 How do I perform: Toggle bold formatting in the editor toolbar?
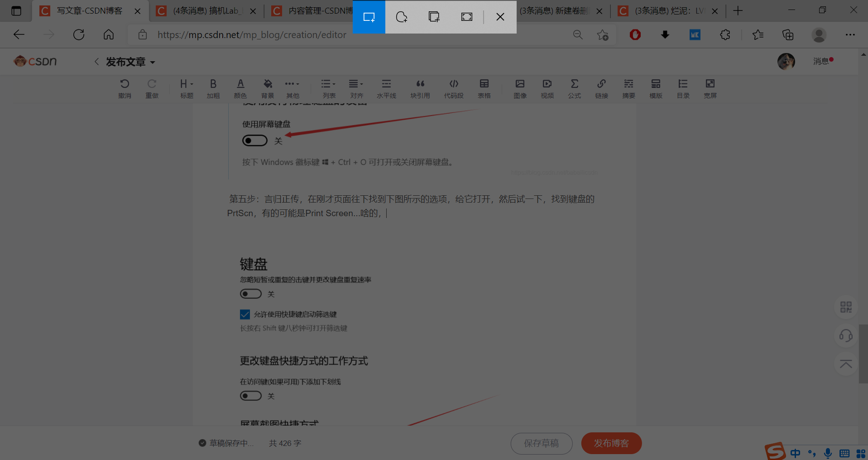213,88
